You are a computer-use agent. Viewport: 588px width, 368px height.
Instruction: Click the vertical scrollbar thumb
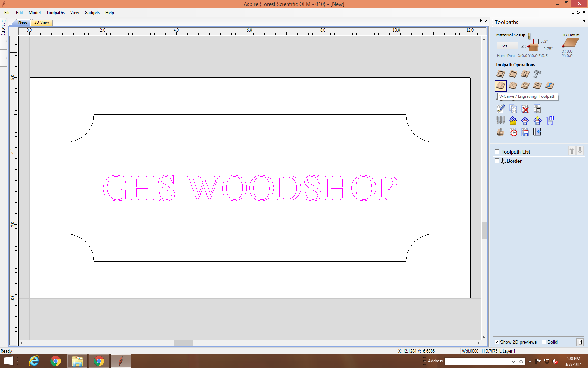(484, 230)
